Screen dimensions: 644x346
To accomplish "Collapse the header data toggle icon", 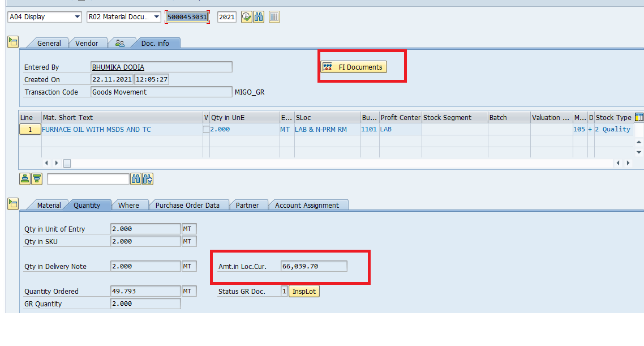I will 13,41.
